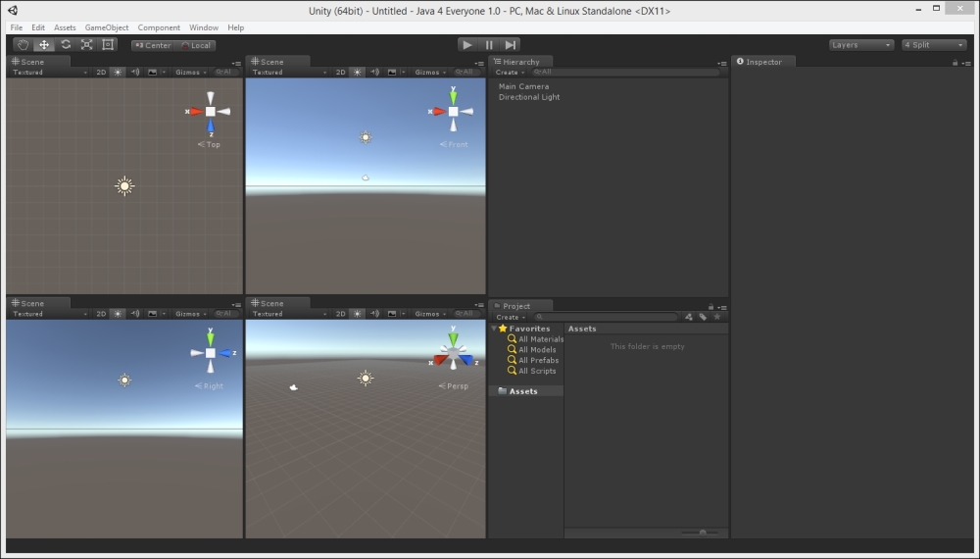Toggle 2D mode in the Front scene view
980x559 pixels.
point(341,73)
